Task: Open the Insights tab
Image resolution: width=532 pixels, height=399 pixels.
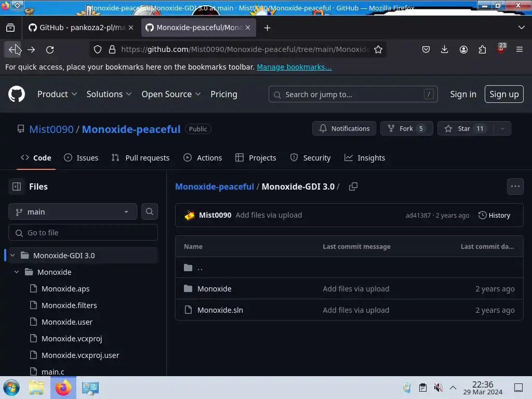Action: pos(365,158)
